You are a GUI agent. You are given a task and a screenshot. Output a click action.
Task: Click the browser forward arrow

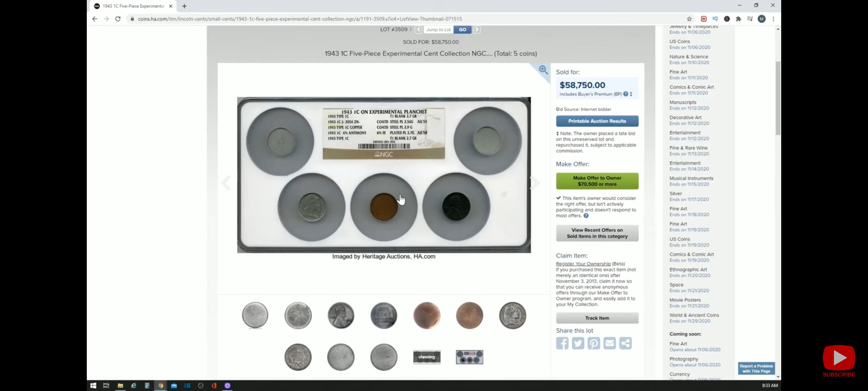[x=106, y=19]
